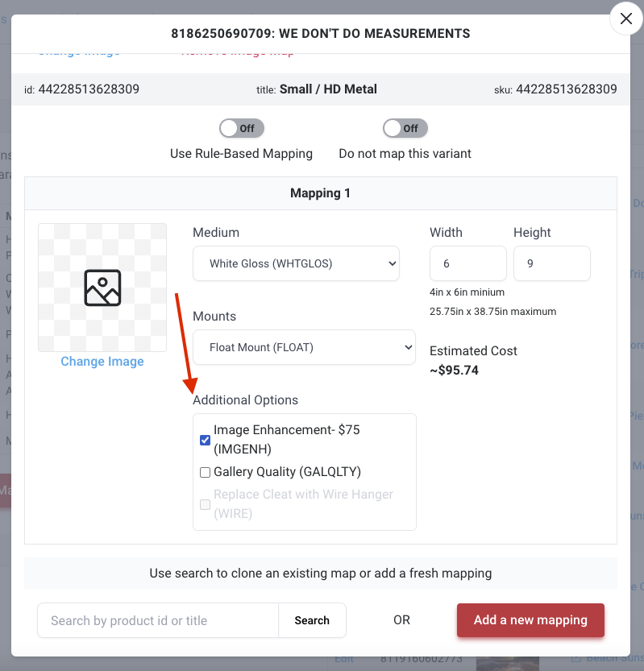Click the Small / HD Metal title
Viewport: 644px width, 671px height.
(328, 89)
